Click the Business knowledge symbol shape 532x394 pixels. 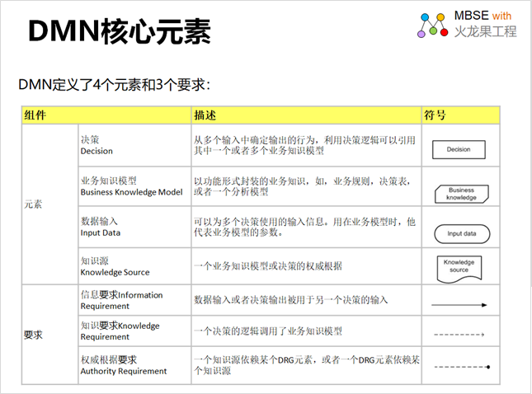point(462,194)
